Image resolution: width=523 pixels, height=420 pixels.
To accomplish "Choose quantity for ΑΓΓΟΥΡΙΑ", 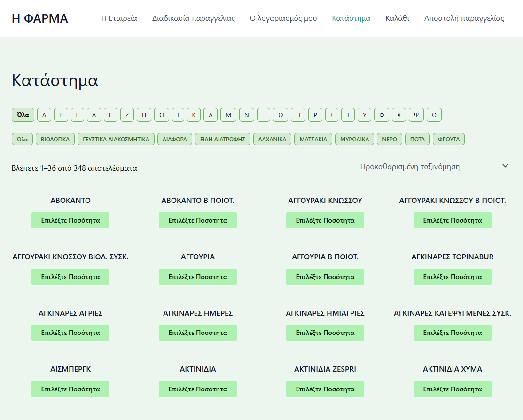I will pyautogui.click(x=198, y=277).
